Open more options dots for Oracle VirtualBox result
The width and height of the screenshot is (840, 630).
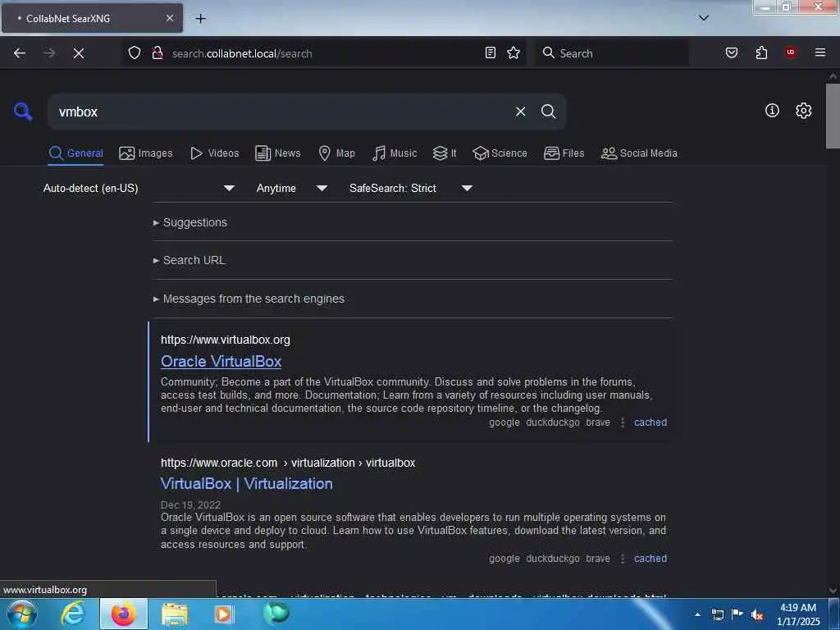tap(622, 422)
